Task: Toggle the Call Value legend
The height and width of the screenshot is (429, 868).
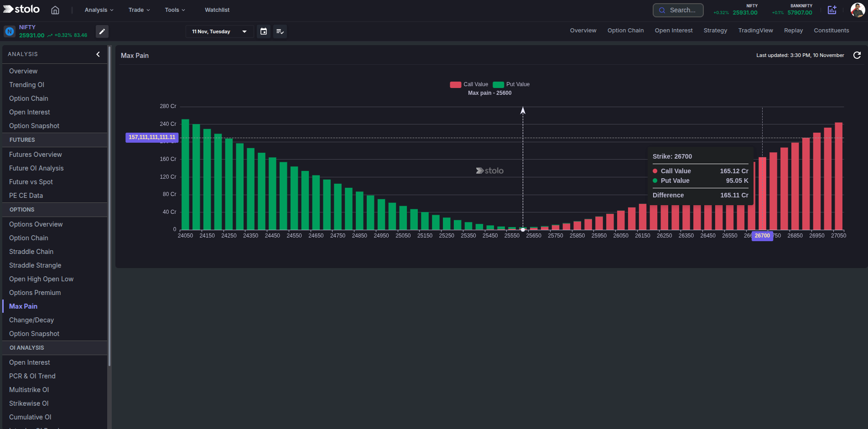Action: point(468,84)
